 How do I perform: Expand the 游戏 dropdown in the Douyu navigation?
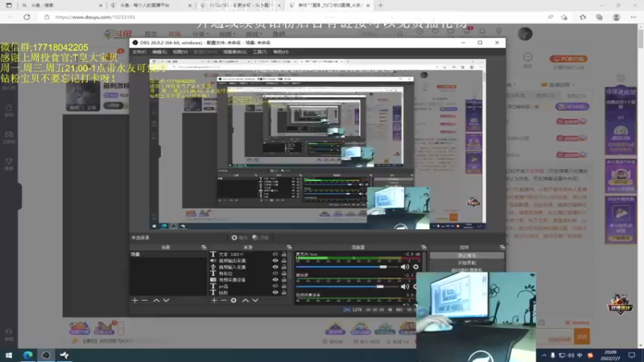pyautogui.click(x=254, y=34)
